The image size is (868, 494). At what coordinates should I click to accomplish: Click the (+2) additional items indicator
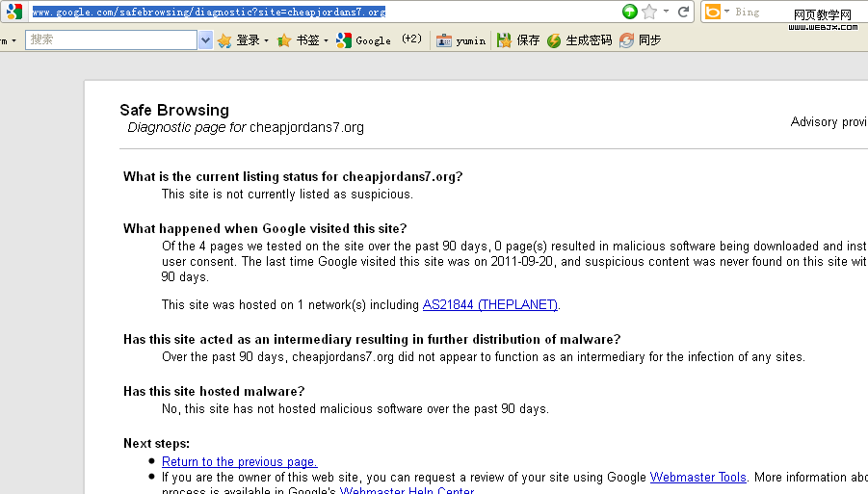(x=411, y=39)
